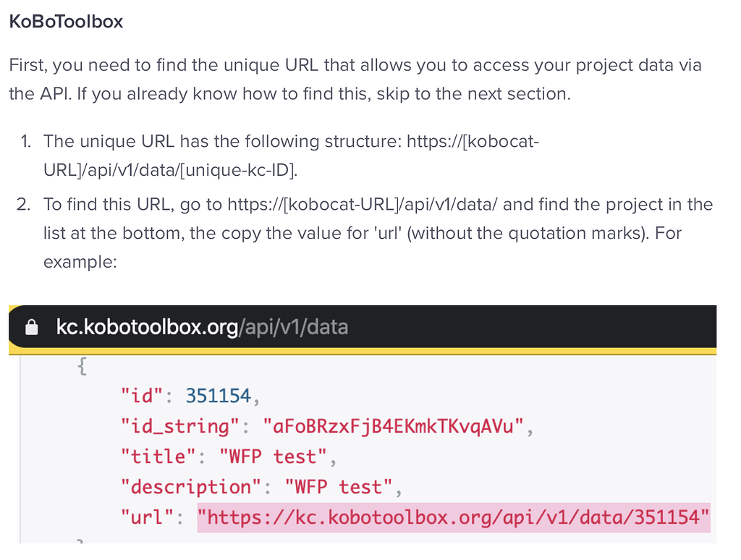This screenshot has width=741, height=560.
Task: Click the "title" JSON key label
Action: click(x=157, y=457)
